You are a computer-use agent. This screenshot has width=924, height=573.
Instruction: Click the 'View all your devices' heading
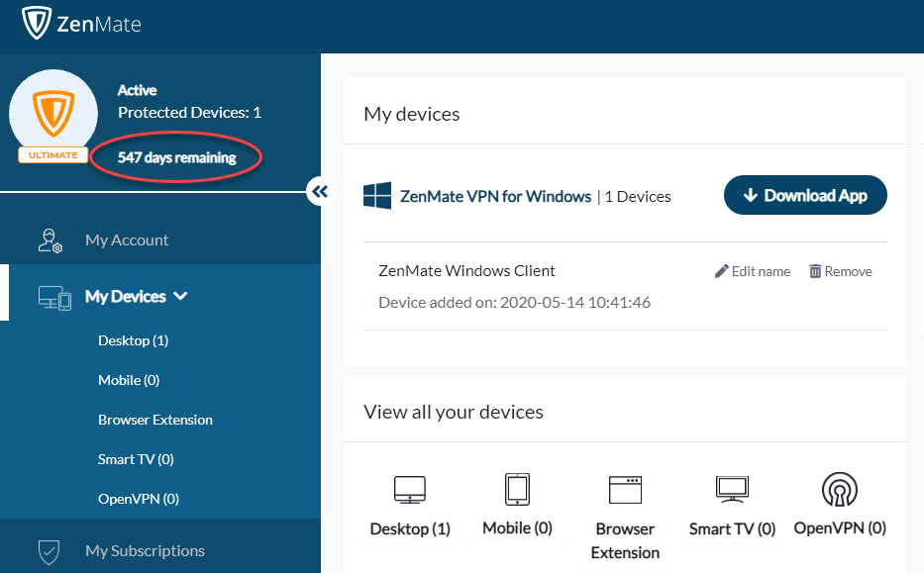pos(454,412)
